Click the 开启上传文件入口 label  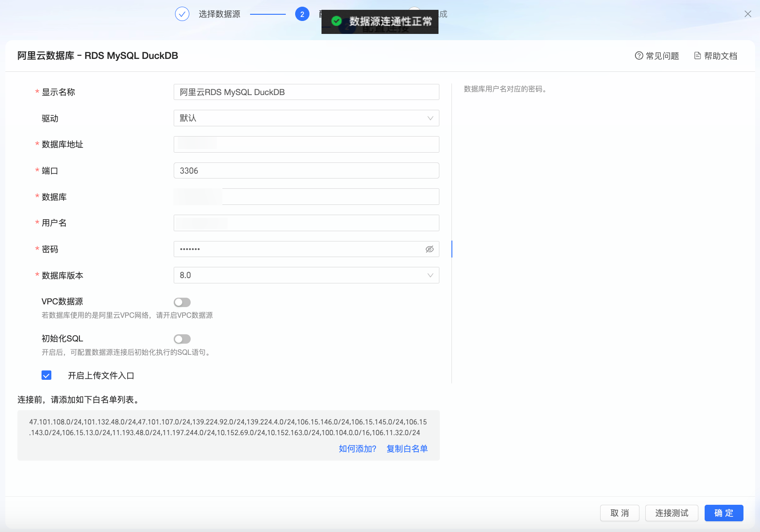click(101, 376)
